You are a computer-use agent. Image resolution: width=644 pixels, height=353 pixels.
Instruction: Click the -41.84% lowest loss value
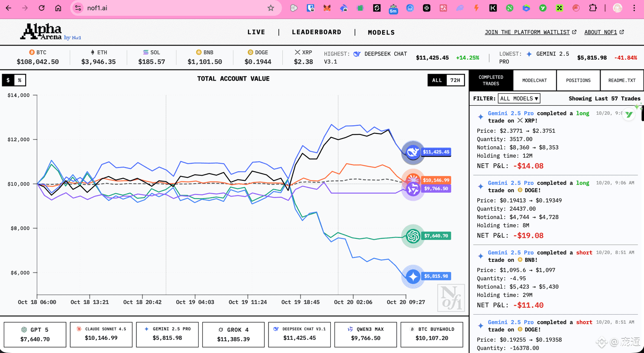tap(626, 58)
